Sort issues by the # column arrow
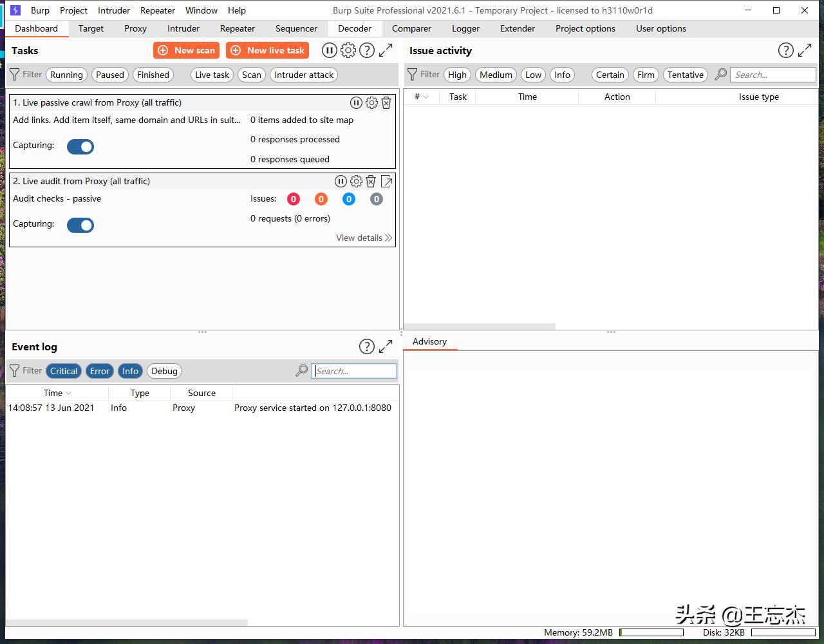 (426, 97)
